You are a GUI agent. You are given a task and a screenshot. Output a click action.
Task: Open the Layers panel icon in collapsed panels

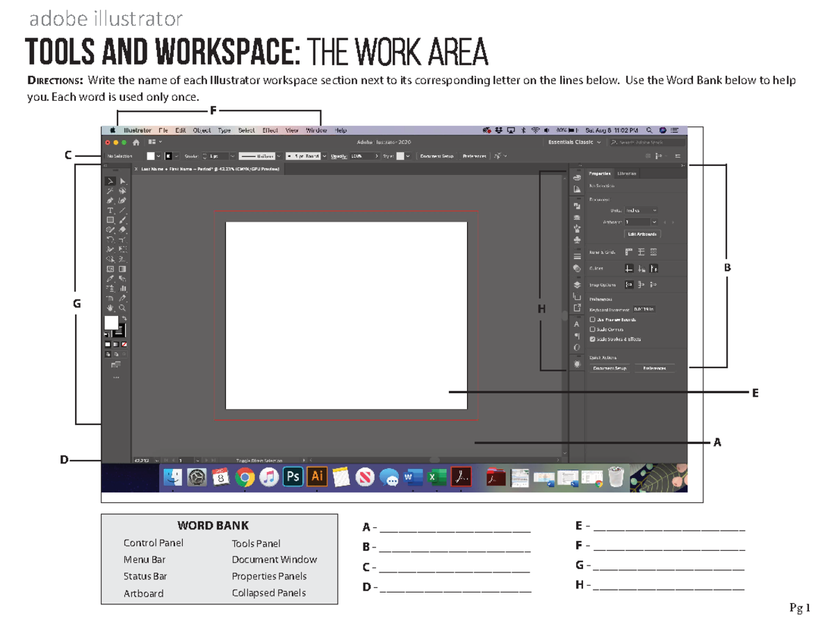[575, 284]
